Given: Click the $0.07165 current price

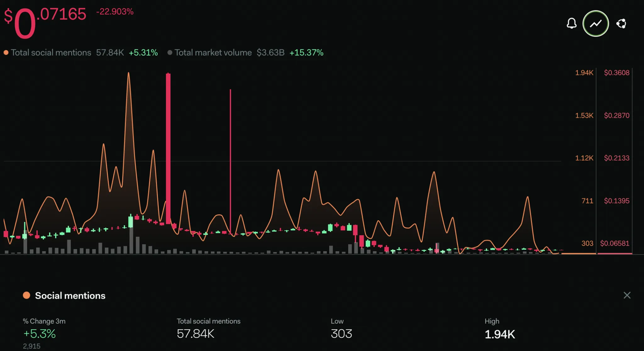Looking at the screenshot, I should click(x=45, y=22).
